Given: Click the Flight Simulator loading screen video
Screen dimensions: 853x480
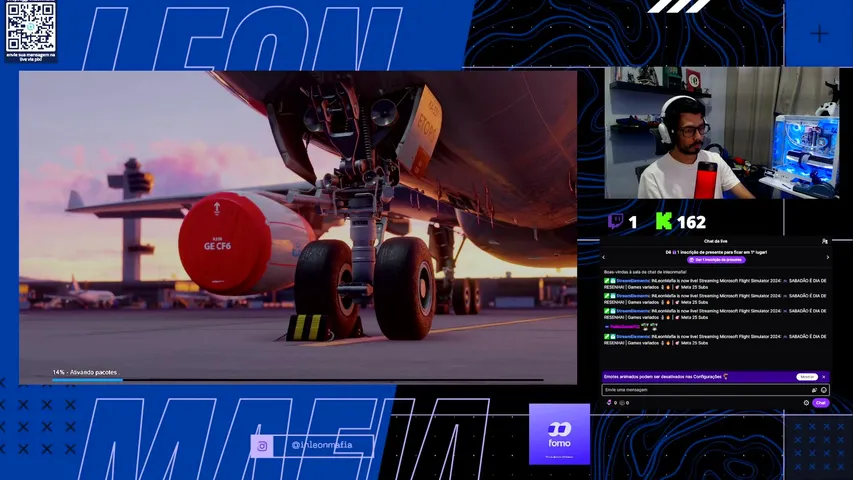Looking at the screenshot, I should (x=298, y=227).
